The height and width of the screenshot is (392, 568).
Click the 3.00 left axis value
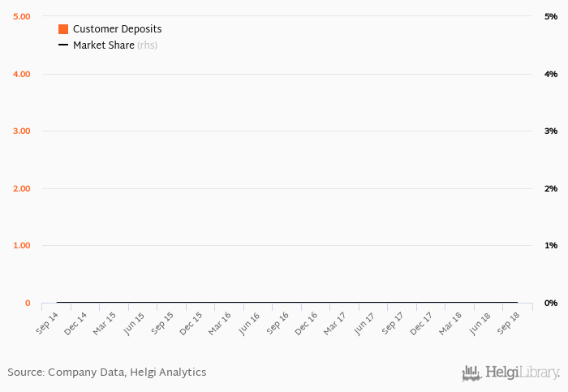click(x=22, y=131)
